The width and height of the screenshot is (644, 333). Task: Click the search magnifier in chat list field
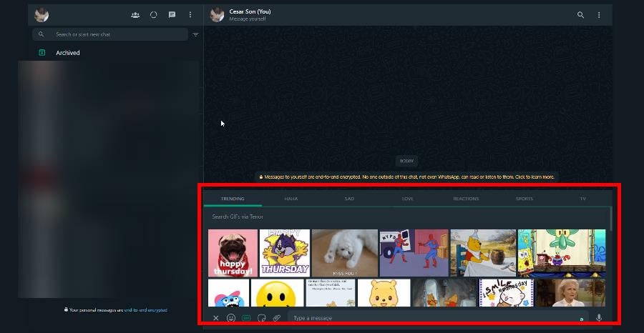[41, 34]
